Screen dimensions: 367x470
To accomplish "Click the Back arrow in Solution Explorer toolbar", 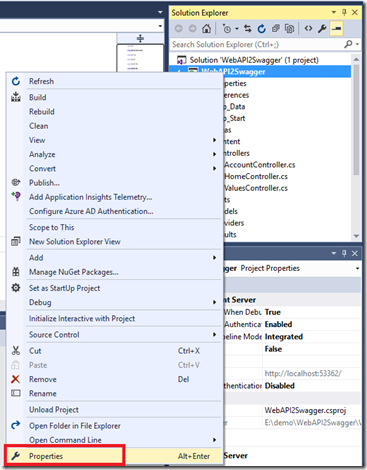I will tap(179, 29).
